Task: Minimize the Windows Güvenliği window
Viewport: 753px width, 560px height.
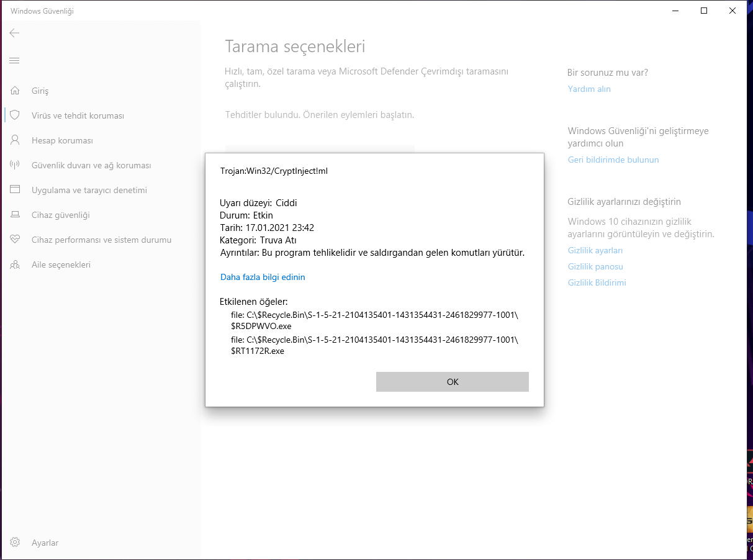Action: pos(675,11)
